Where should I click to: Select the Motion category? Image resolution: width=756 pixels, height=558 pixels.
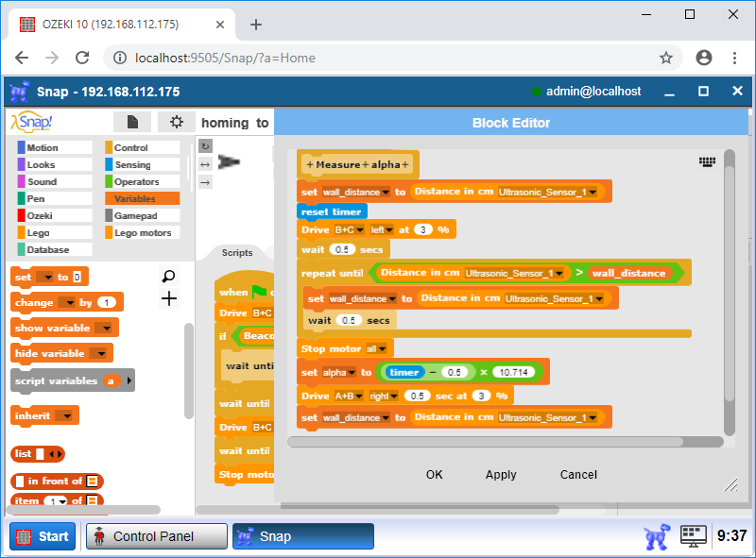pyautogui.click(x=55, y=147)
